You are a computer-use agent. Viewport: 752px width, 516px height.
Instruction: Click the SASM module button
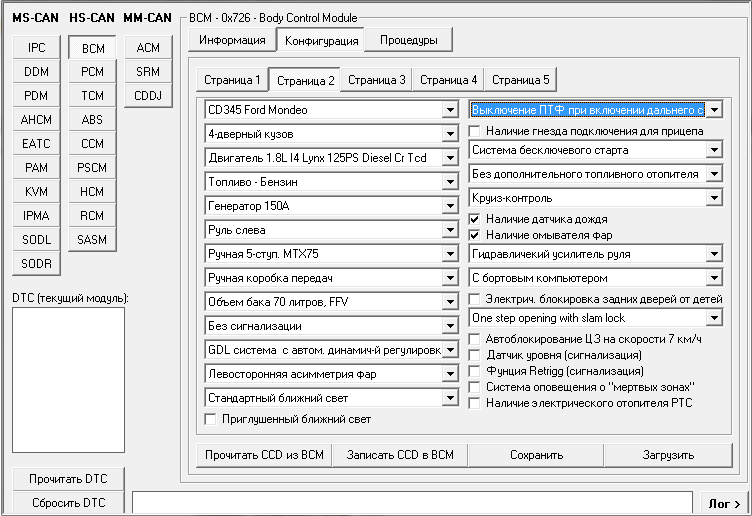point(93,240)
